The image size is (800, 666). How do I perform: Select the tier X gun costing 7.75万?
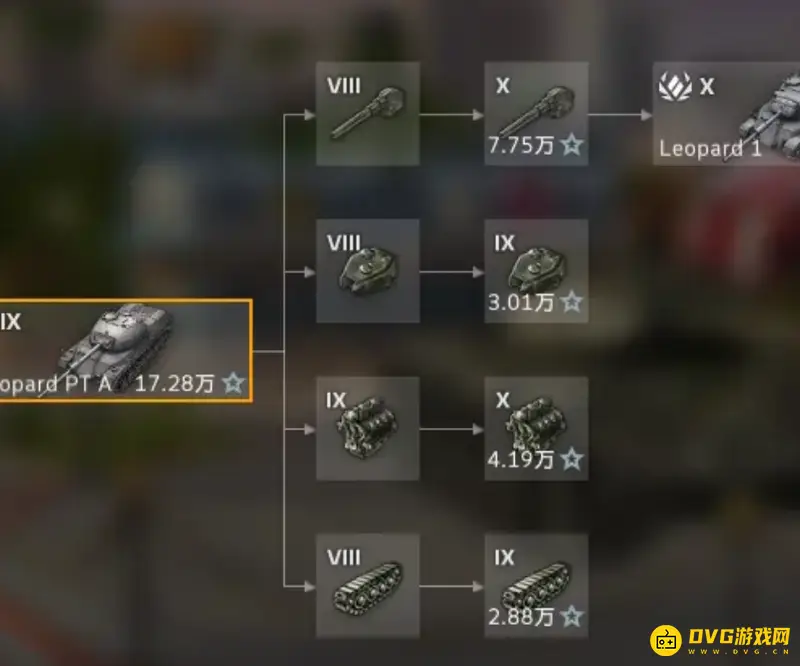tap(536, 114)
